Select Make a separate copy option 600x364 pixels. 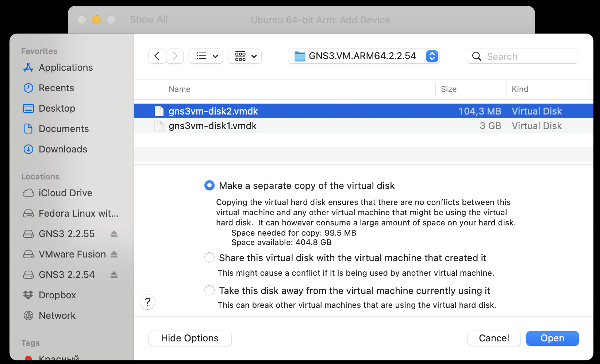click(x=209, y=186)
